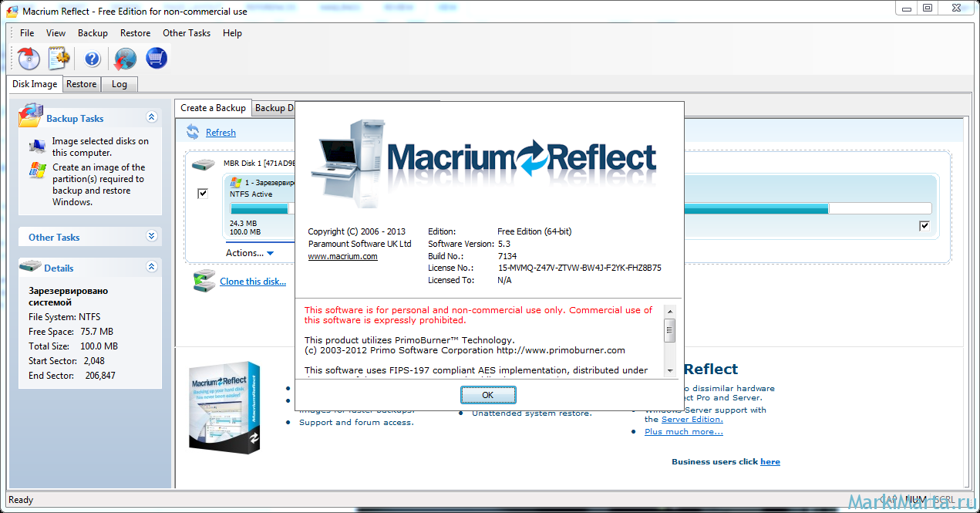Click the Business users here link

(770, 462)
